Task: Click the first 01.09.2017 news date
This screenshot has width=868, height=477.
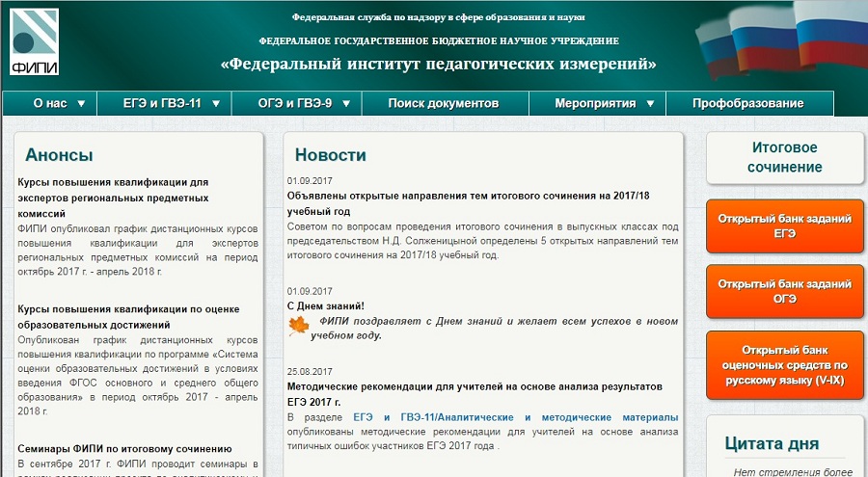Action: pos(310,181)
